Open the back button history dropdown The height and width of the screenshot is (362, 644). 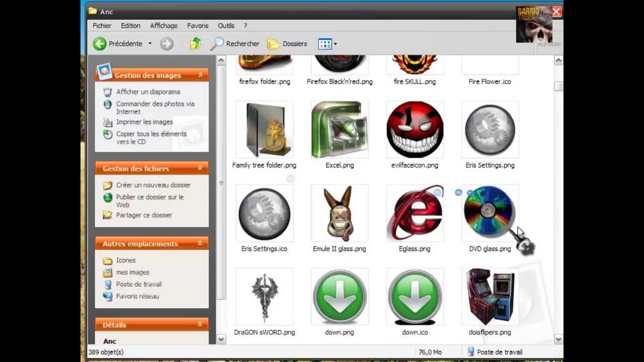tap(149, 44)
